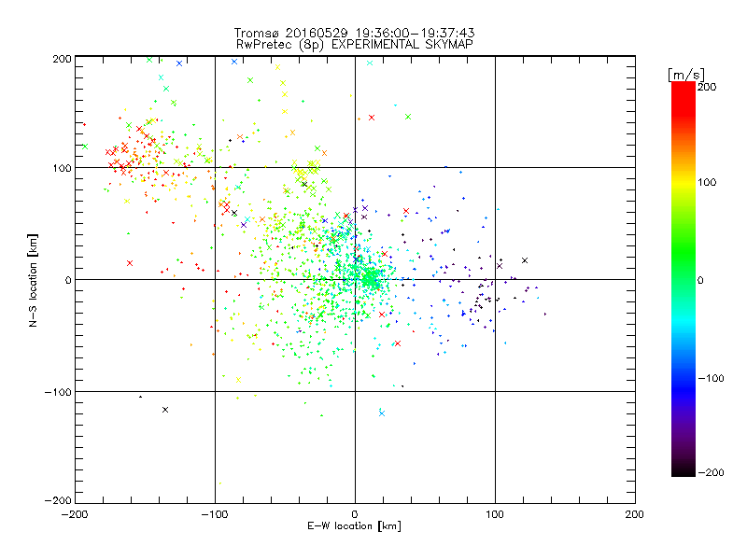Image resolution: width=747 pixels, height=560 pixels.
Task: Click the "[m/s]" colorbar unit label
Action: click(686, 75)
